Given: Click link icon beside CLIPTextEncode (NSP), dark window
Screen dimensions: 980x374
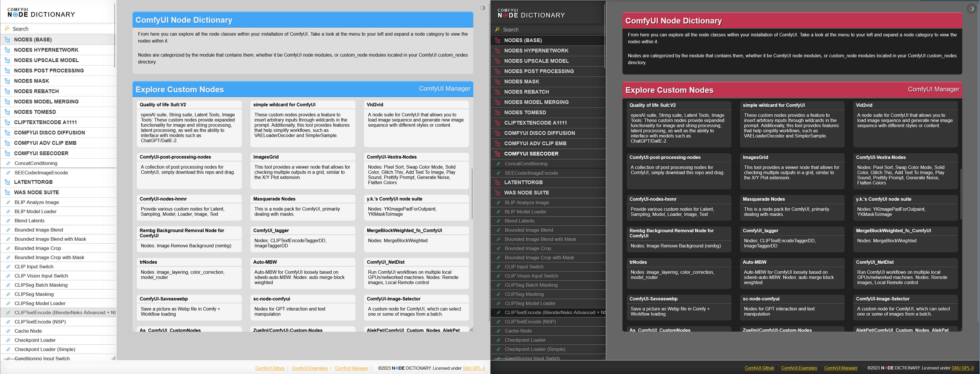Looking at the screenshot, I should point(498,321).
